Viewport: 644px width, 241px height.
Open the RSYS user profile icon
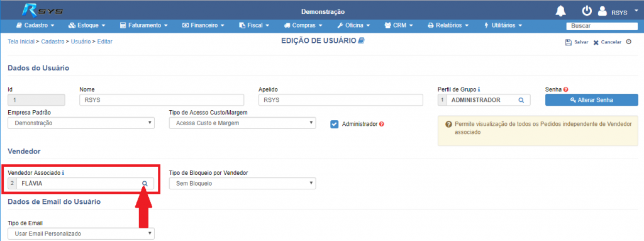[602, 11]
